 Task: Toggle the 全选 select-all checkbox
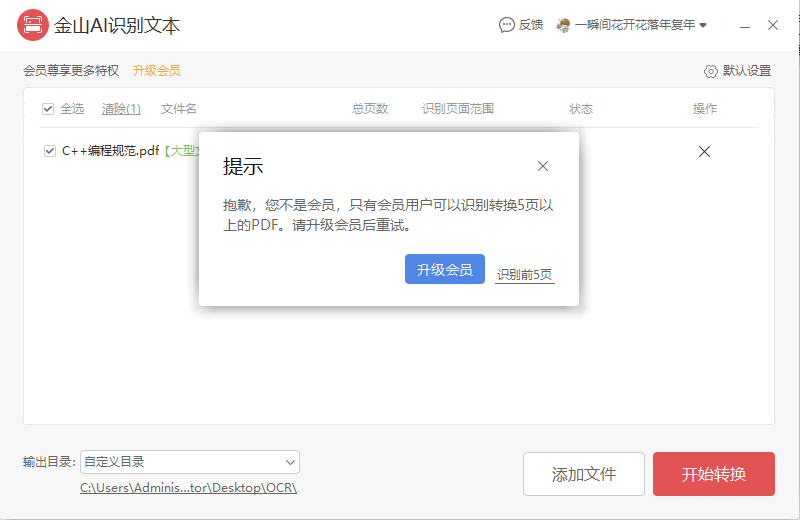click(x=48, y=109)
